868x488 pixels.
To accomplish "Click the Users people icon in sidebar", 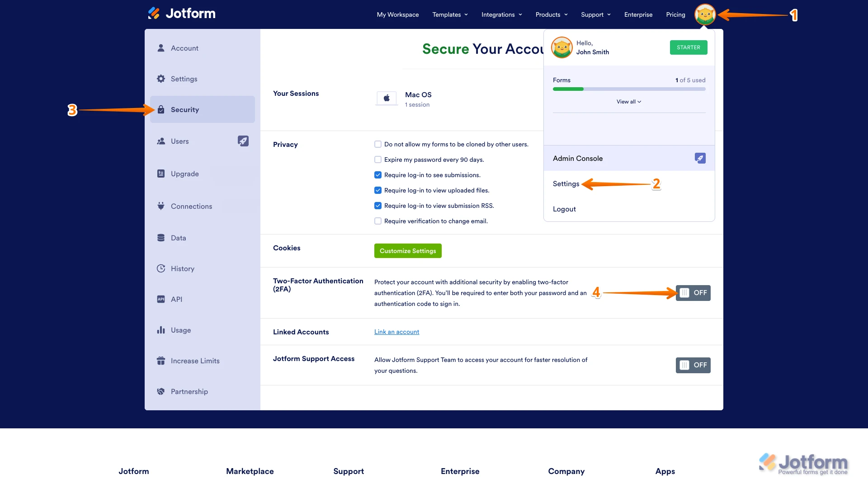I will (160, 141).
